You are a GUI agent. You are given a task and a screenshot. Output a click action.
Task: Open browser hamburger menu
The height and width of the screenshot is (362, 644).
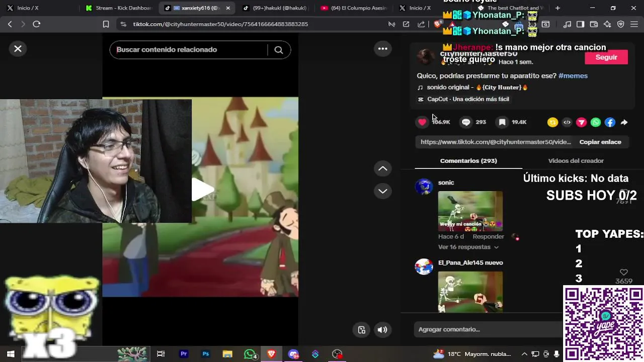[634, 24]
